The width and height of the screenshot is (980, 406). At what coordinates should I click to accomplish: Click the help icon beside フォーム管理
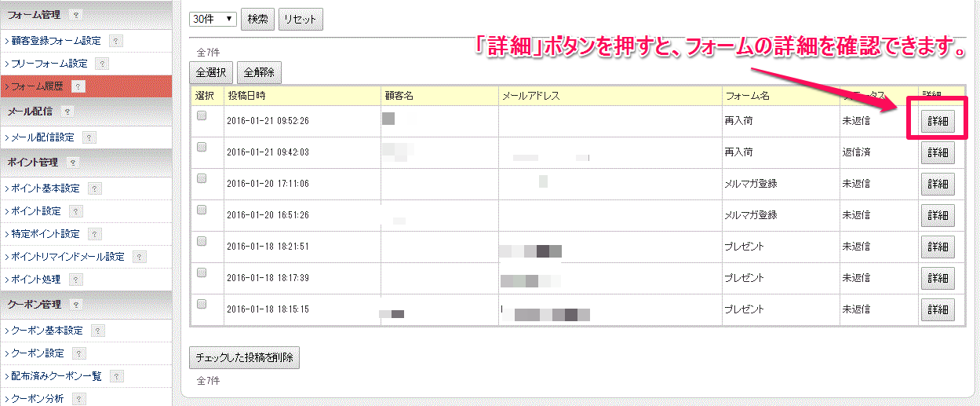click(x=75, y=14)
